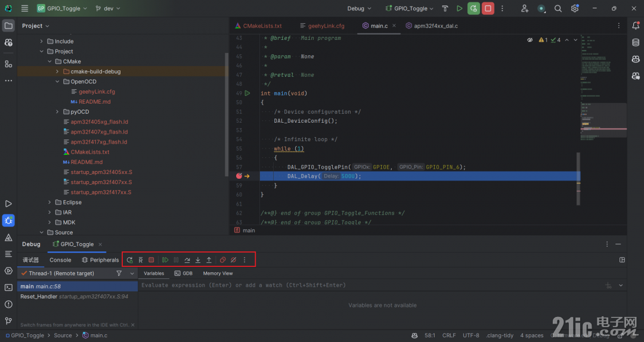Open IDE settings gear
644x342 pixels.
[x=575, y=8]
